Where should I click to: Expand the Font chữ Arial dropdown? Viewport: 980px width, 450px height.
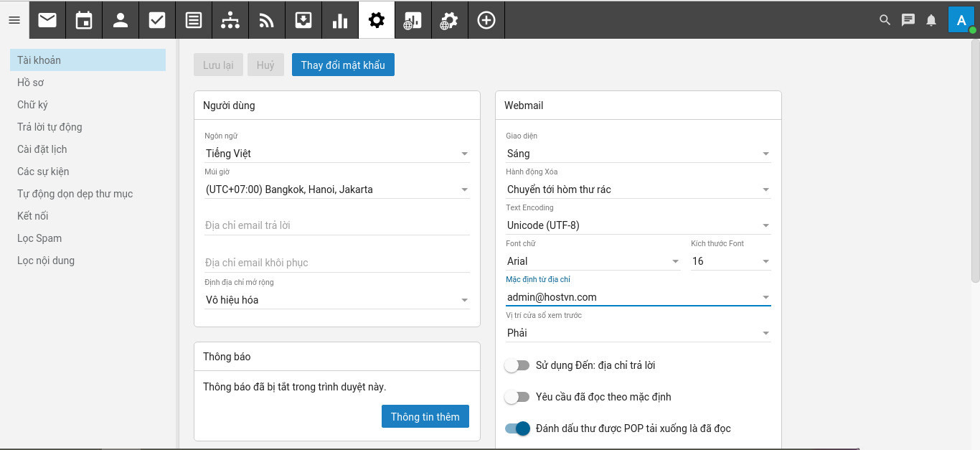click(593, 261)
